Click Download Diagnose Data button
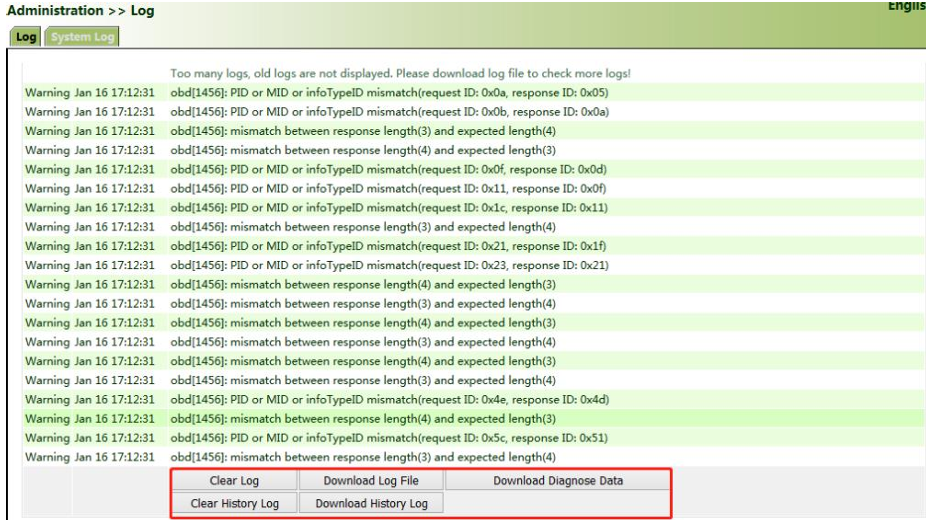Screen dimensions: 940x523 coord(558,480)
